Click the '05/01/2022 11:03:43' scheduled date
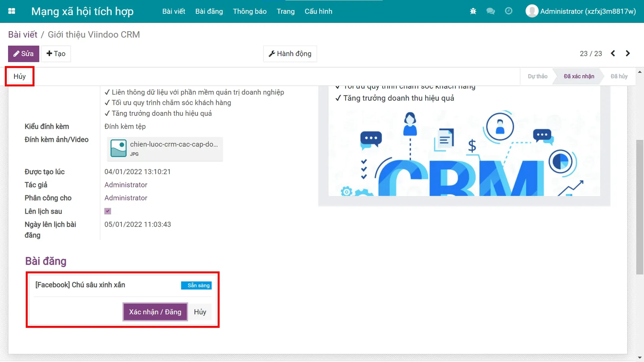The image size is (644, 362). tap(138, 224)
